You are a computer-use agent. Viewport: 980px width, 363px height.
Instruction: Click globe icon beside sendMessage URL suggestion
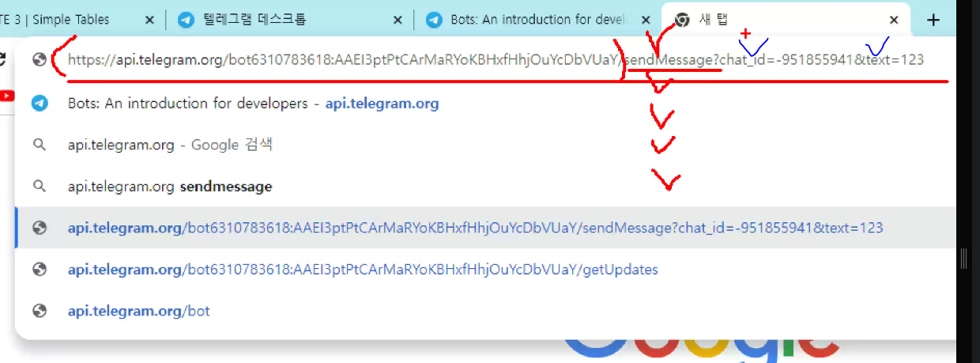(x=40, y=228)
